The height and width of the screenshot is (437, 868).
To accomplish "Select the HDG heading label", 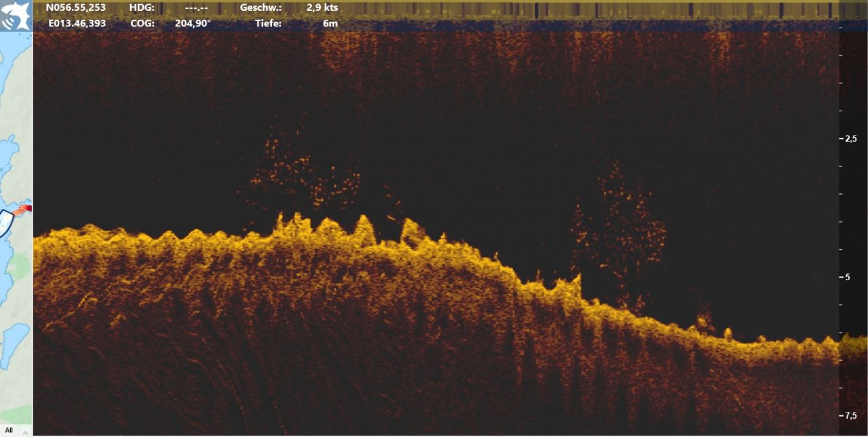I will (x=142, y=8).
